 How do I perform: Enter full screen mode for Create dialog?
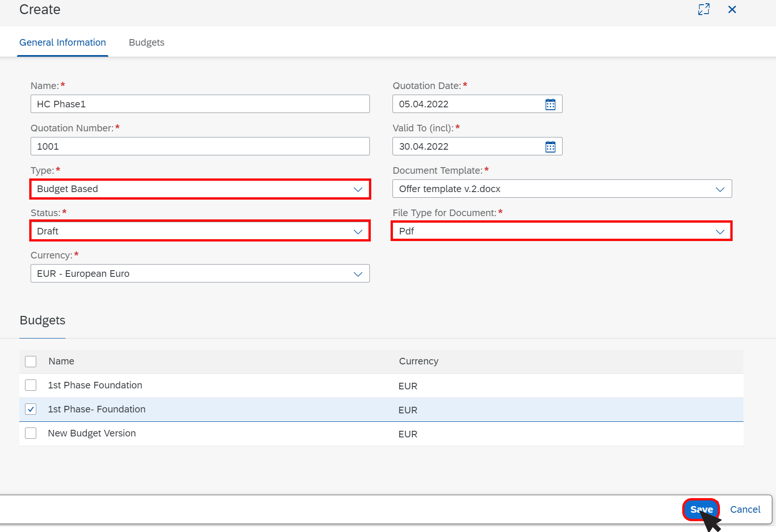click(x=704, y=9)
